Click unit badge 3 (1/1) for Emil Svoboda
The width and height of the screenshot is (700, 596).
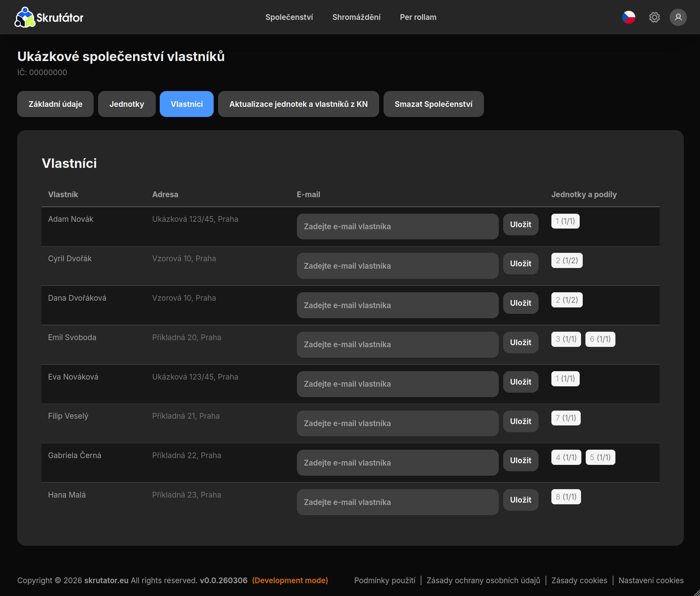point(566,339)
